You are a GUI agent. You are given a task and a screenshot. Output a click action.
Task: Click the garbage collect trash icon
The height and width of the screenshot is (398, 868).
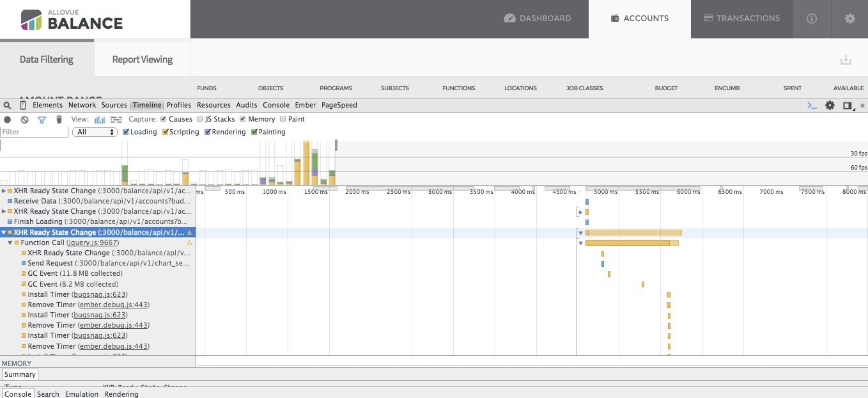pos(59,119)
